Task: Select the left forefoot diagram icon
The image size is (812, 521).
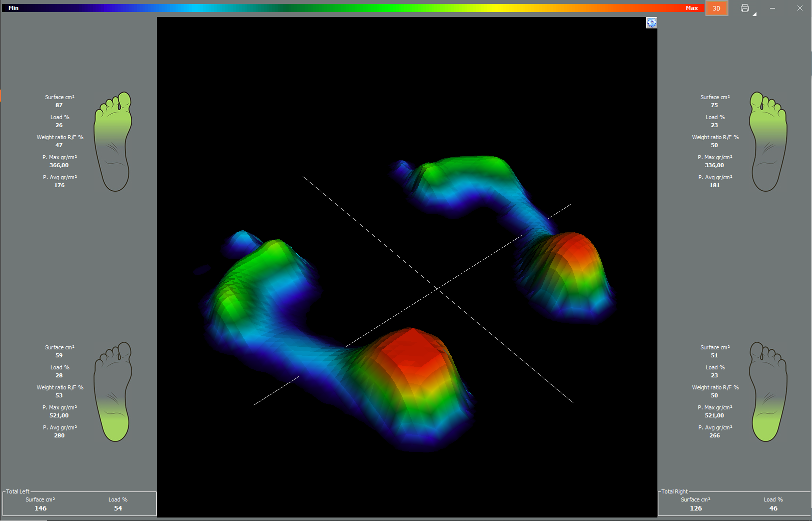Action: pyautogui.click(x=114, y=141)
